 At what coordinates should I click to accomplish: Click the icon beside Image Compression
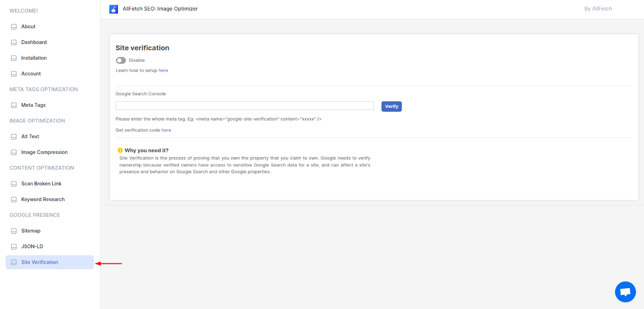pyautogui.click(x=14, y=152)
